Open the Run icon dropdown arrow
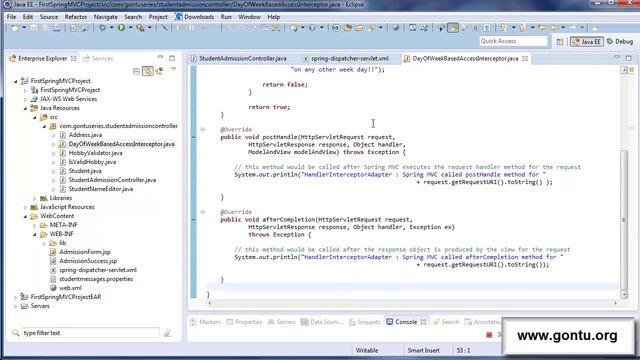This screenshot has width=640, height=360. click(x=130, y=28)
